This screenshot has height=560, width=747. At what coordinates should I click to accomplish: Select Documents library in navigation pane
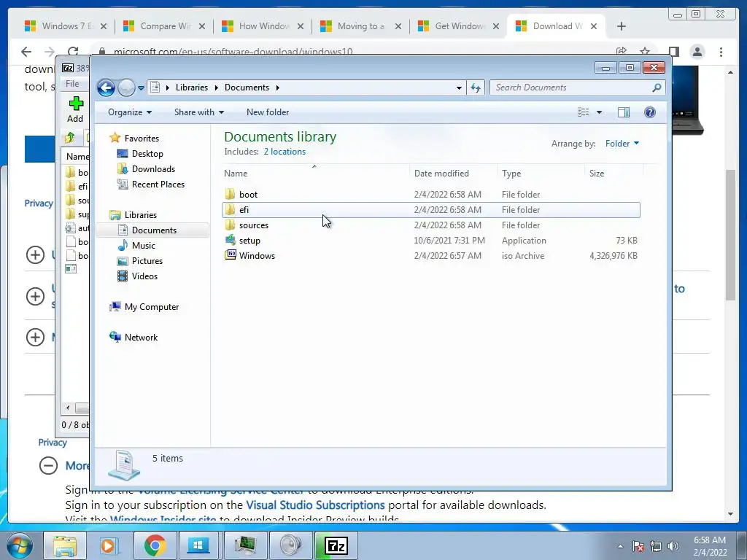point(154,230)
